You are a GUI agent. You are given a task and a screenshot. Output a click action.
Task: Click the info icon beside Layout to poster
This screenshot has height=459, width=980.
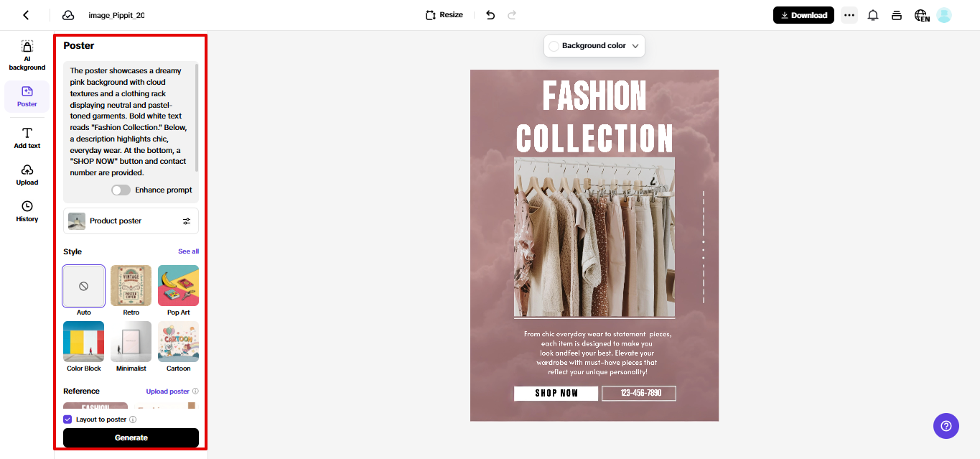pyautogui.click(x=133, y=419)
